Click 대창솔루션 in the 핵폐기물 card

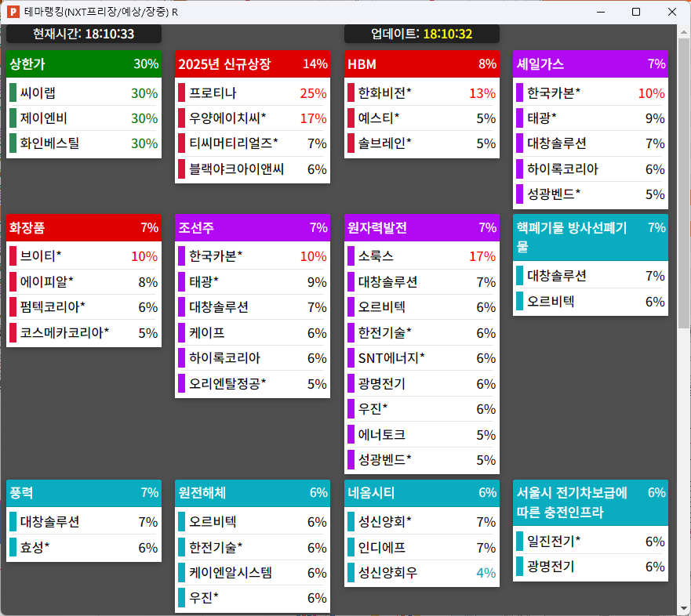click(591, 276)
